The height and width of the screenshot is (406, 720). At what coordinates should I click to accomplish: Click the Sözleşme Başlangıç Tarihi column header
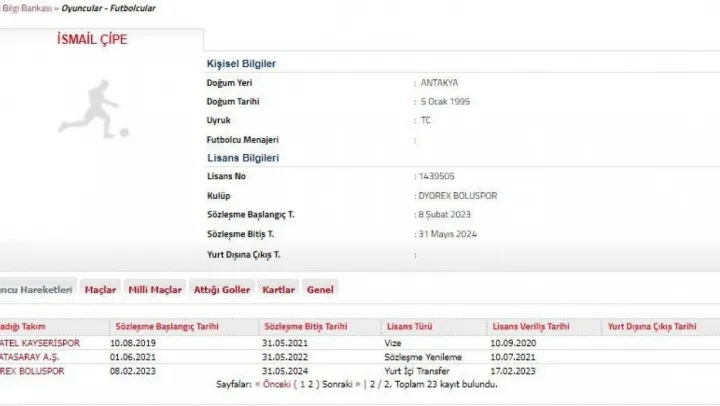166,327
